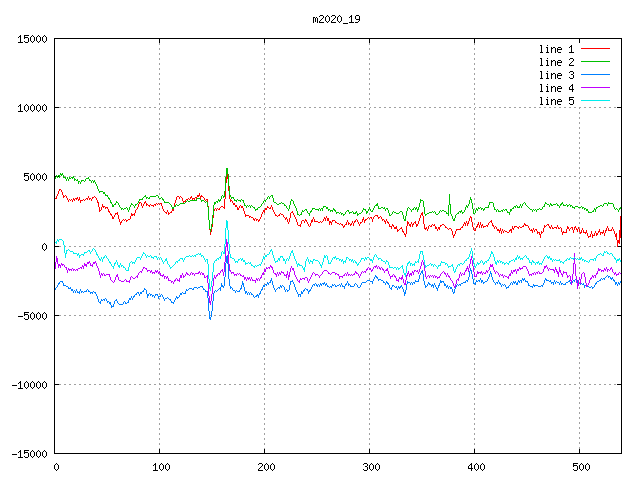Select the 5000 y-axis tick label
Image resolution: width=640 pixels, height=480 pixels.
[35, 177]
